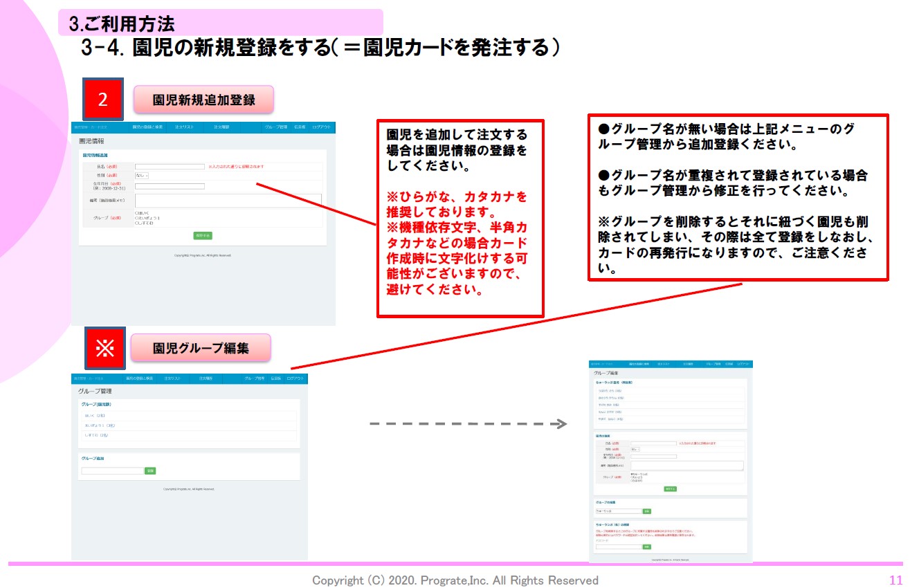Click green 登録 button under グループ追加
Viewport: 910px width, 588px height.
150,471
